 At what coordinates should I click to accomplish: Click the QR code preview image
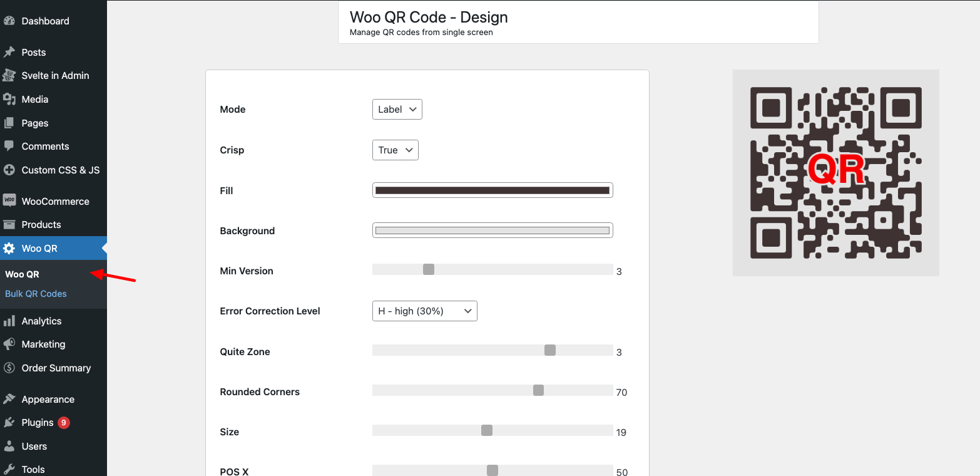click(x=835, y=172)
